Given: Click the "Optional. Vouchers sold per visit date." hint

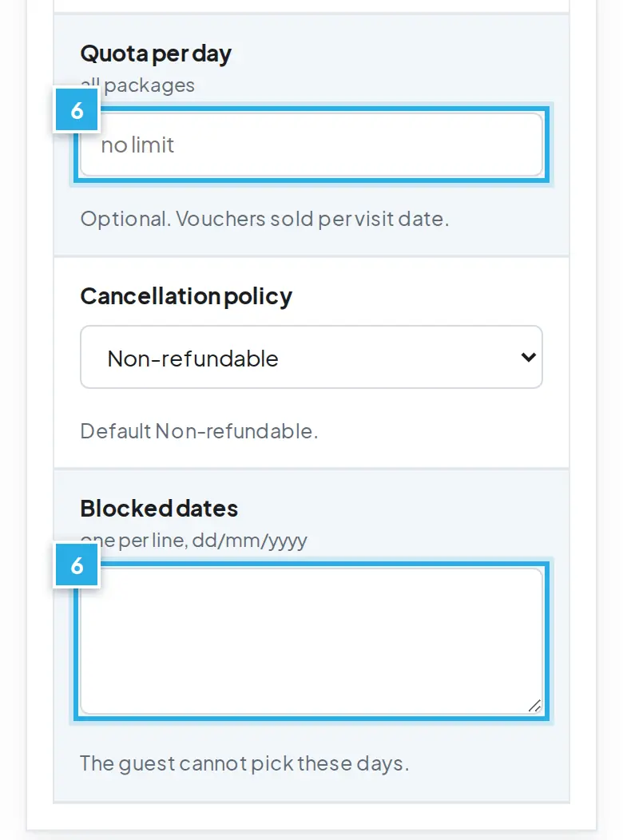Looking at the screenshot, I should (x=264, y=219).
